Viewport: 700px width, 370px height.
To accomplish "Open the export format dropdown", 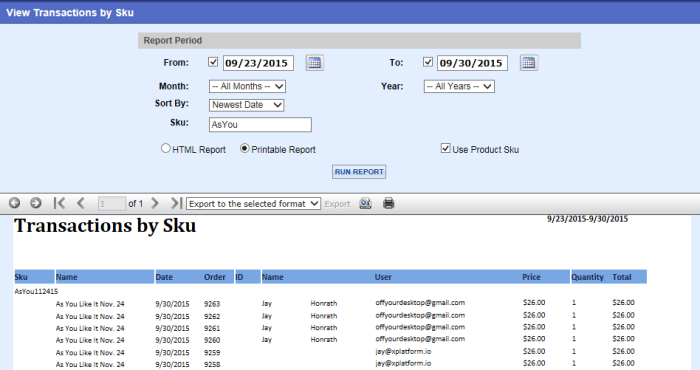I will [x=253, y=204].
